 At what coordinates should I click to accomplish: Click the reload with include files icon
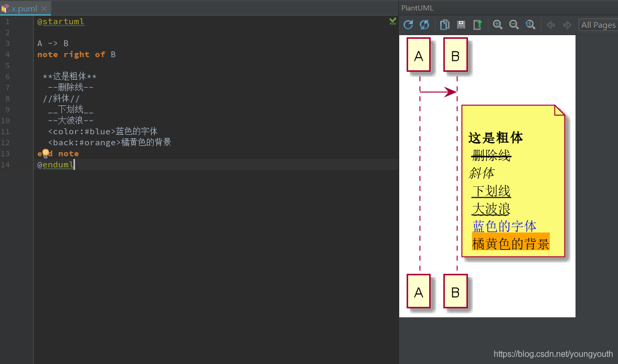[x=424, y=25]
